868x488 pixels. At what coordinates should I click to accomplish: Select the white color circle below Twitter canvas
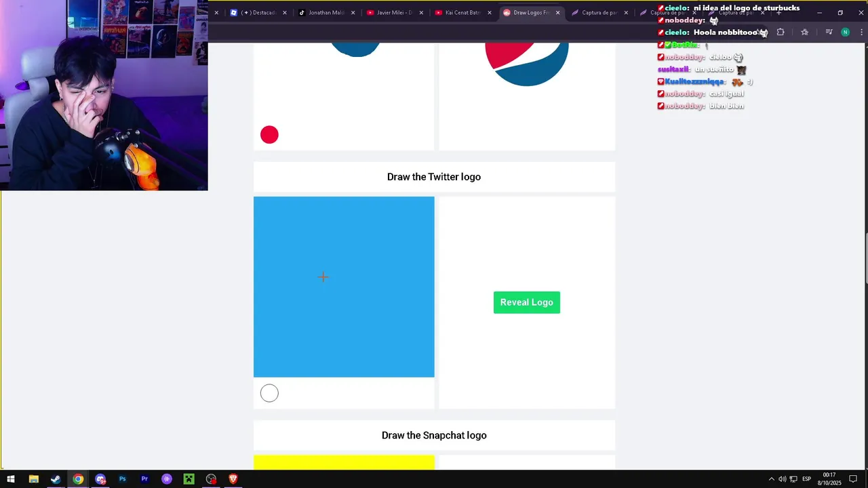click(x=269, y=393)
